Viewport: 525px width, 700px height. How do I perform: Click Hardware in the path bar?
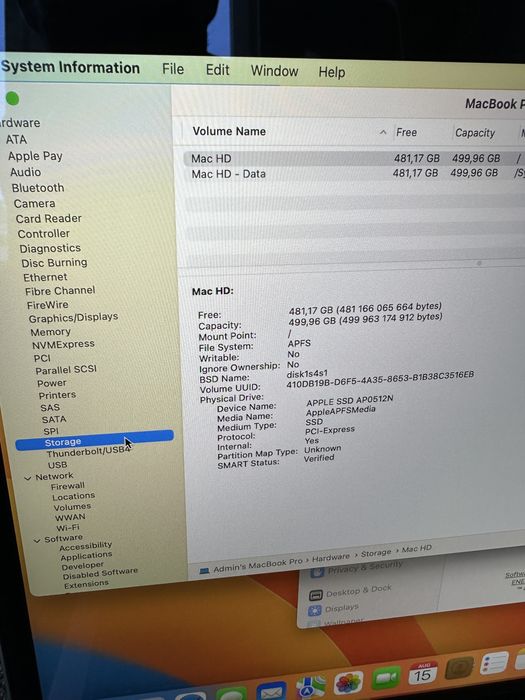point(330,558)
